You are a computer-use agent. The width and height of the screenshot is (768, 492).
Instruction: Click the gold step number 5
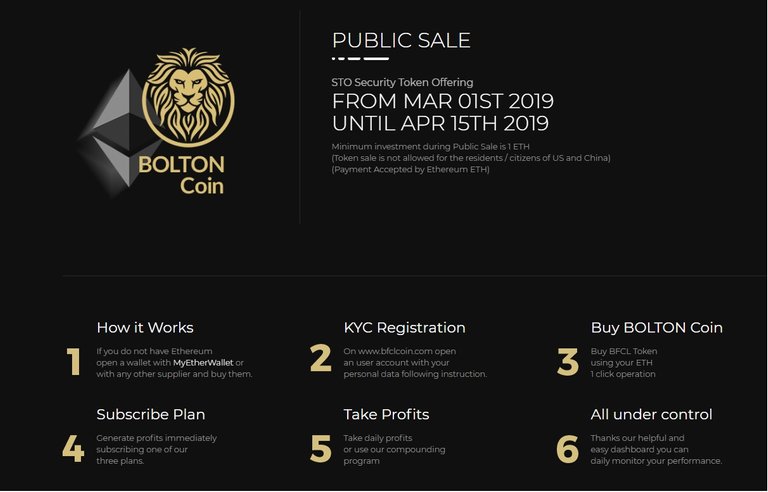pyautogui.click(x=321, y=449)
